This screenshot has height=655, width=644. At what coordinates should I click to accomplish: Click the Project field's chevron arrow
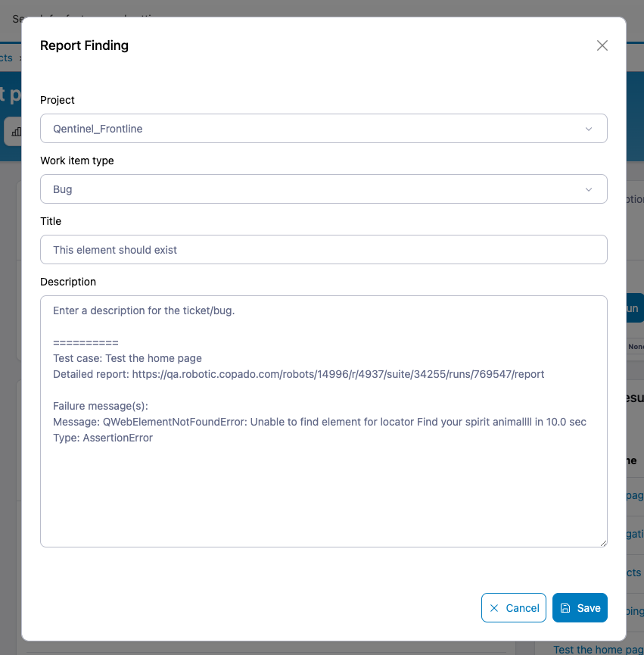pos(589,129)
